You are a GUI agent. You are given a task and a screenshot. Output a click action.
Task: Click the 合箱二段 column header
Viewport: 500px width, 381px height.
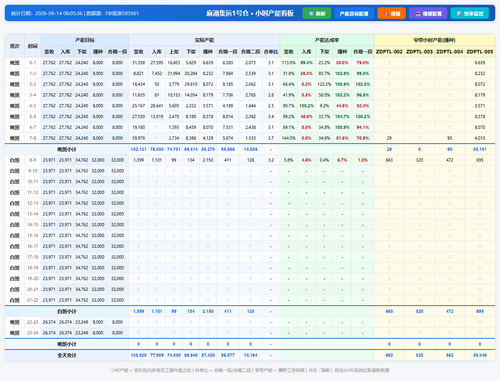pos(251,52)
